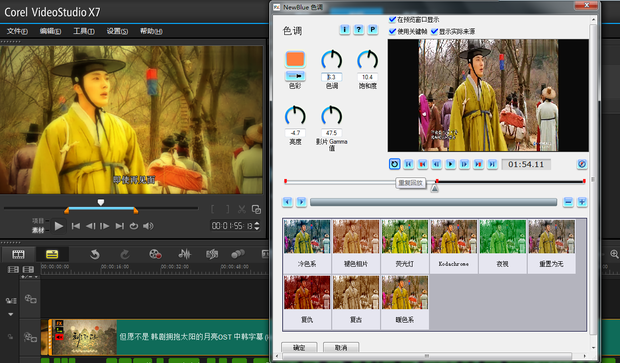Click the undo arrow in timeline toolbar
This screenshot has width=620, height=363.
click(x=95, y=254)
